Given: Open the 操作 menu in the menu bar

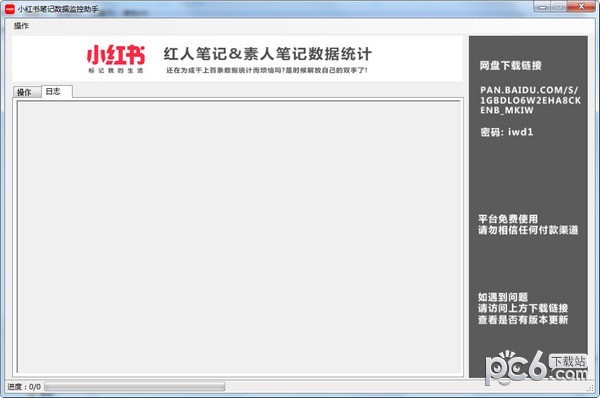Looking at the screenshot, I should click(21, 26).
